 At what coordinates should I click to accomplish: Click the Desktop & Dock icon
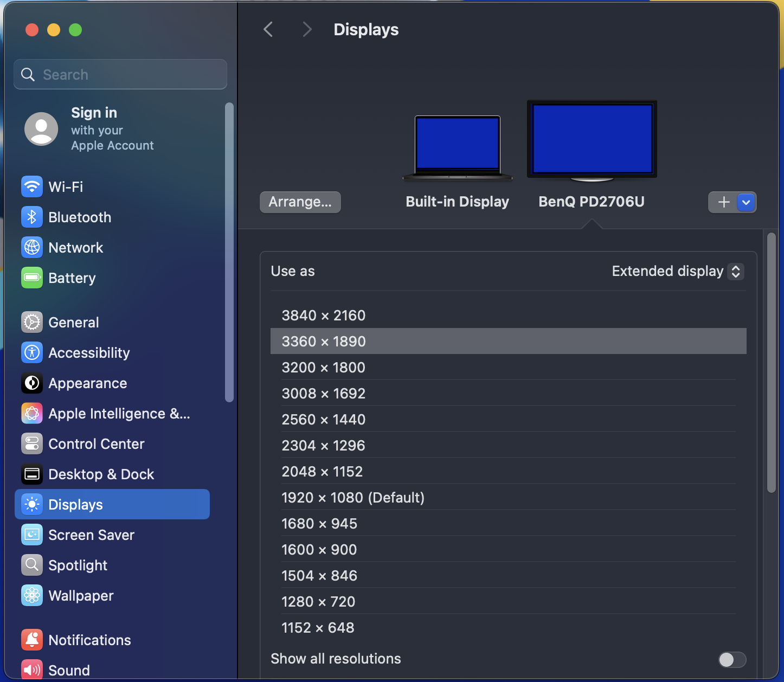click(32, 474)
